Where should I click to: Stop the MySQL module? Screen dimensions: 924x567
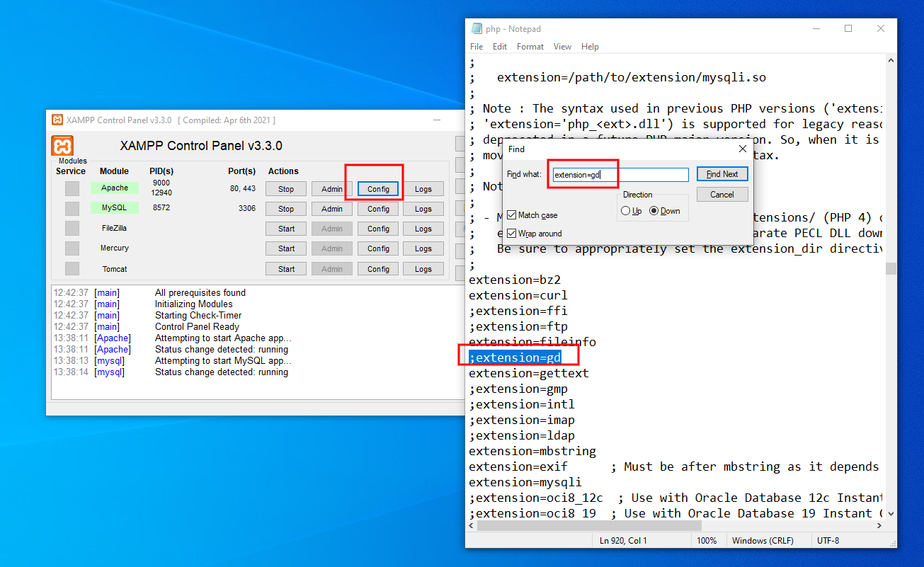[x=285, y=208]
